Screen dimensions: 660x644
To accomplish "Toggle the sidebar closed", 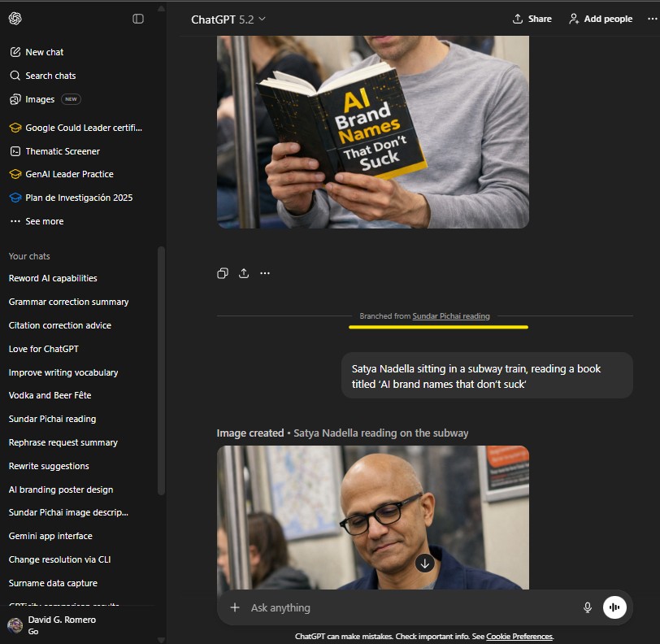I will [138, 19].
